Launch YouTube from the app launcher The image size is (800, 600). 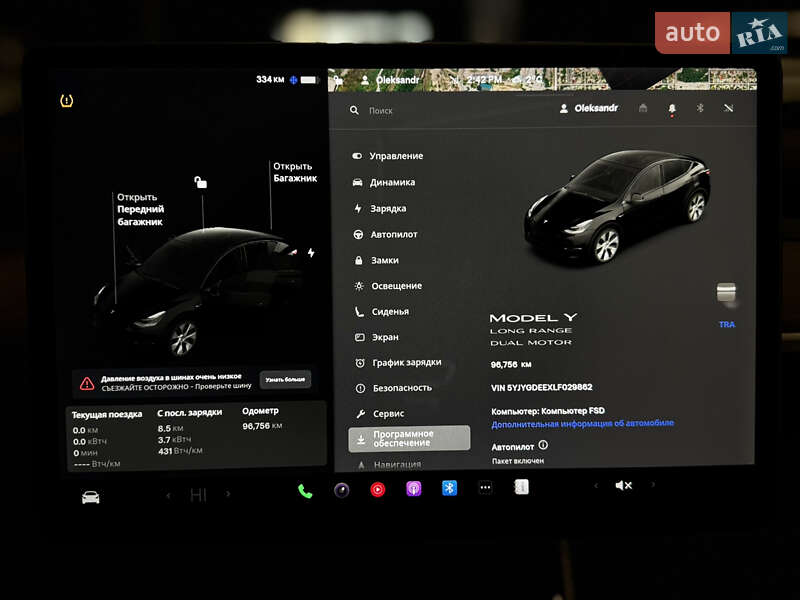point(377,490)
